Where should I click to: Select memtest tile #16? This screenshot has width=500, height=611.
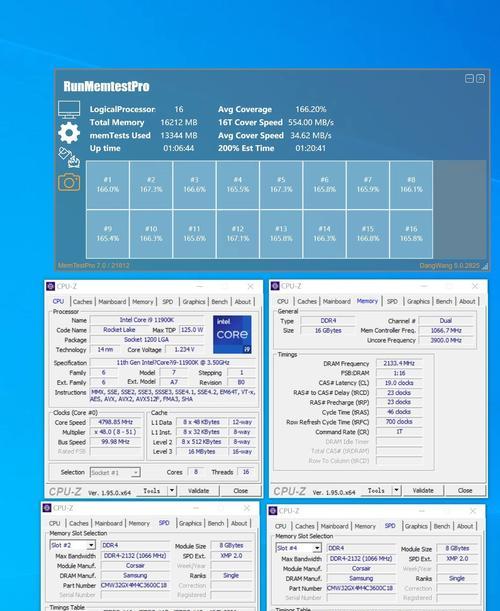(x=411, y=234)
